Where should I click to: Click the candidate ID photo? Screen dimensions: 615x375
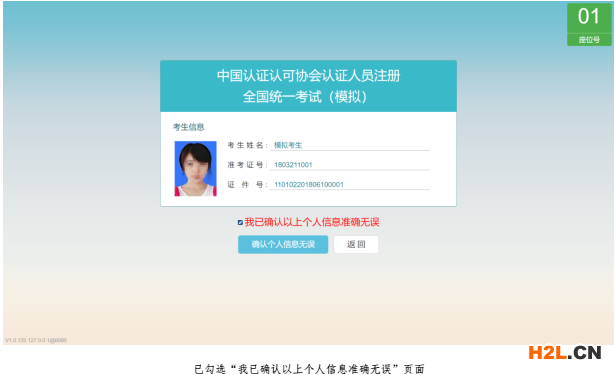[x=195, y=168]
